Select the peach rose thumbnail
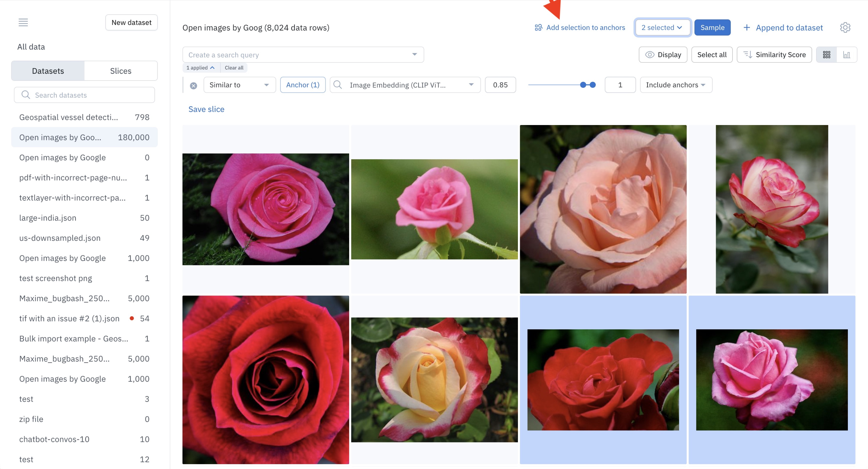 tap(603, 209)
